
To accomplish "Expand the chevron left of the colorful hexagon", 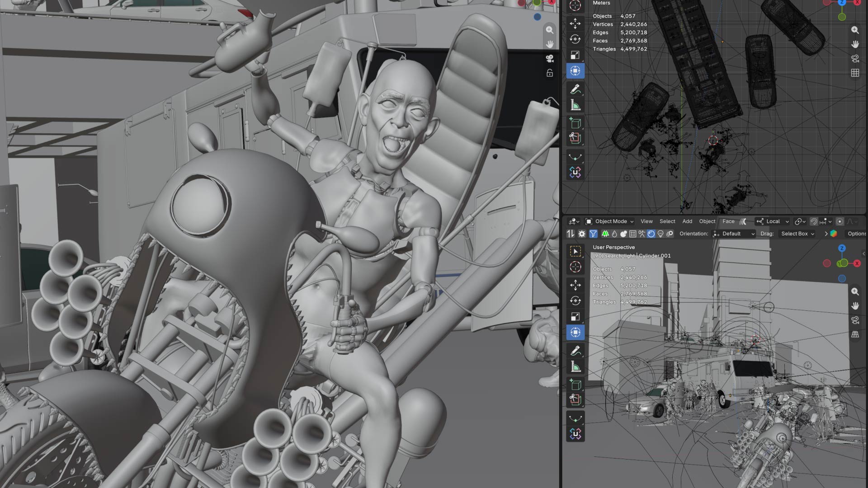I will (x=826, y=234).
